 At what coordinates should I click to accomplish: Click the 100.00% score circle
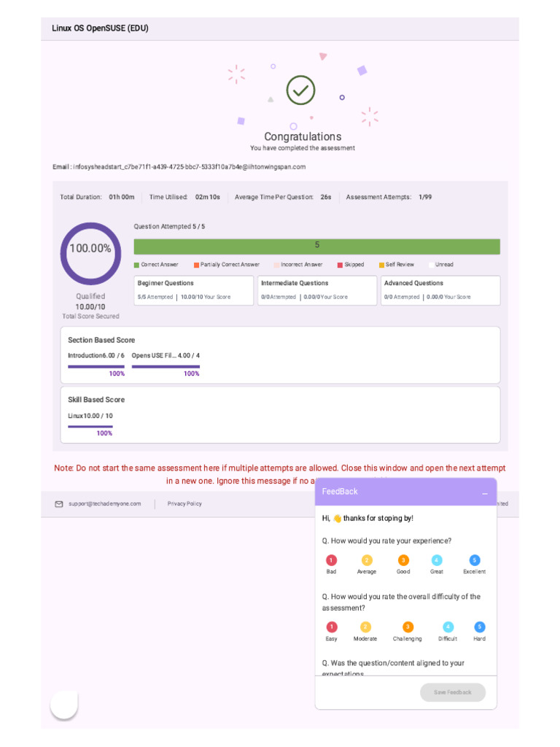click(90, 253)
